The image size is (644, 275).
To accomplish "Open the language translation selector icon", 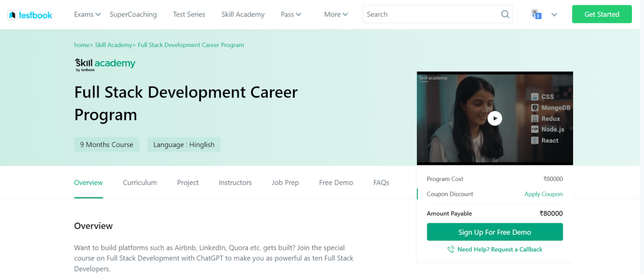I will (536, 14).
